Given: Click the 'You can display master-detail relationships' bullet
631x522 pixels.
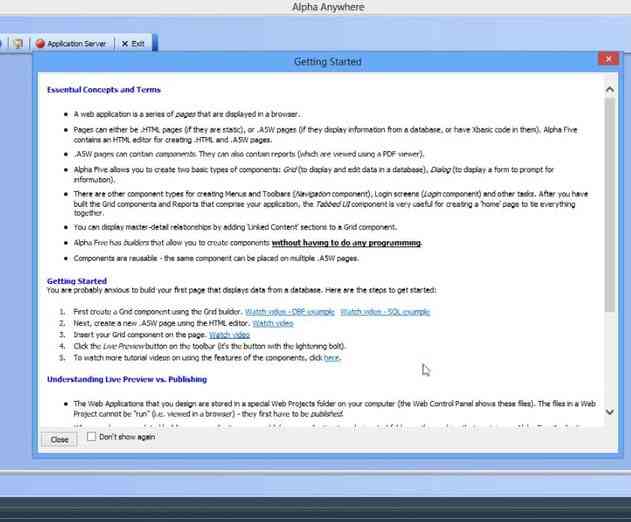Looking at the screenshot, I should click(x=235, y=227).
